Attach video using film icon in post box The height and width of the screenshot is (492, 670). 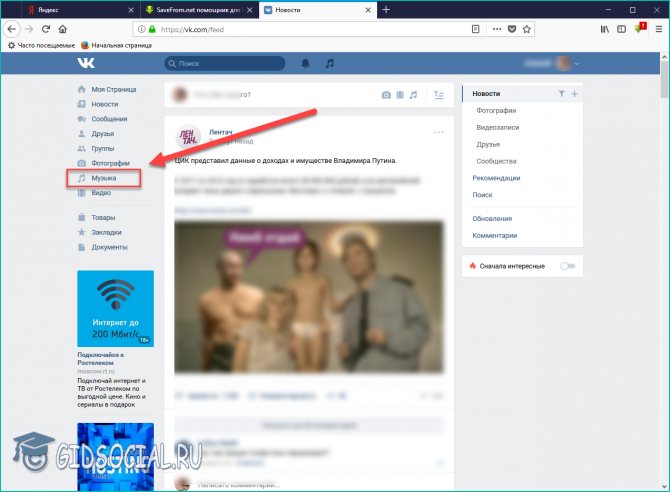pyautogui.click(x=400, y=95)
